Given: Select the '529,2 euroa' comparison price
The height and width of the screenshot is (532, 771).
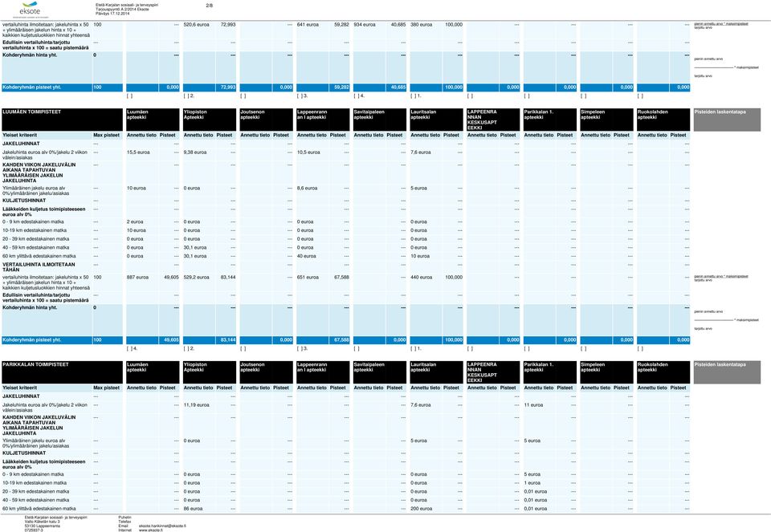Looking at the screenshot, I should pyautogui.click(x=196, y=277).
